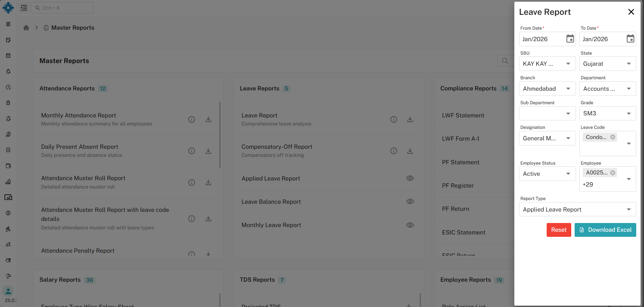644x307 pixels.
Task: Collapse the sidebar using the hamburger icon
Action: pyautogui.click(x=24, y=8)
